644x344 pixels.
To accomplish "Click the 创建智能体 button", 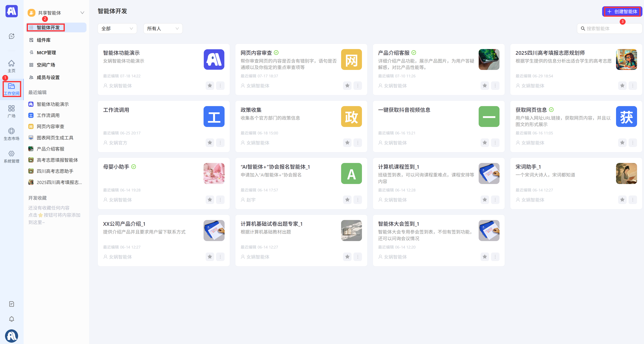I will (622, 11).
